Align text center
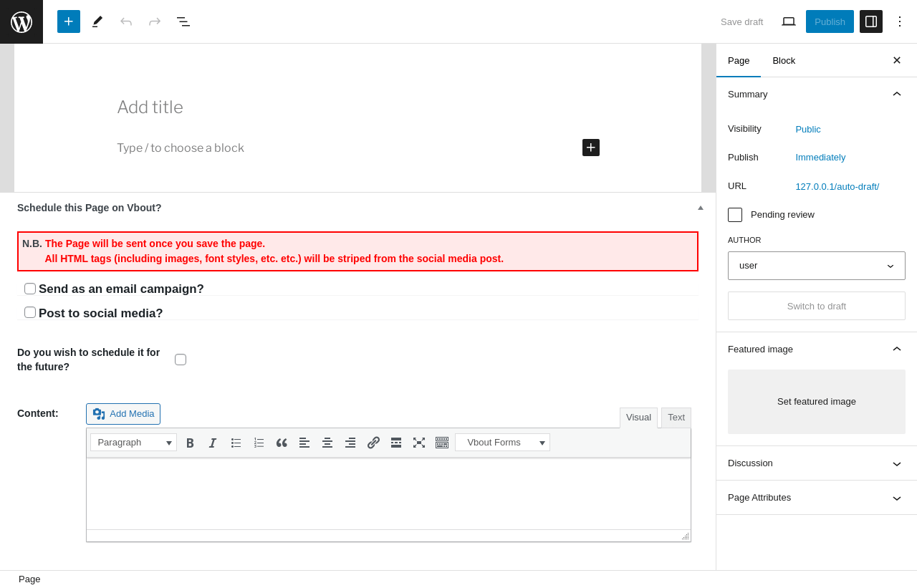This screenshot has height=588, width=917. click(327, 443)
